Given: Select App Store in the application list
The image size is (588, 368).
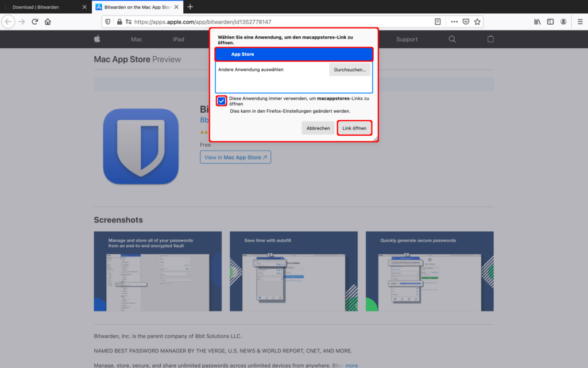Looking at the screenshot, I should pos(294,54).
